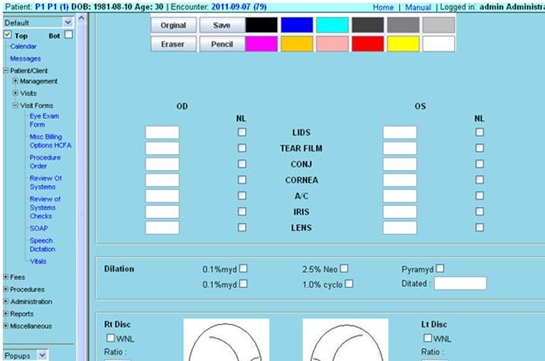The height and width of the screenshot is (361, 545).
Task: Check OS NL for CORNEA
Action: [480, 180]
